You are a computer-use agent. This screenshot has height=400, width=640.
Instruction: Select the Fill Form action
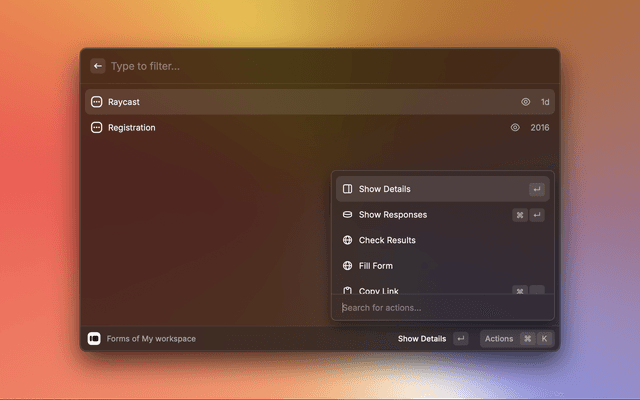376,266
